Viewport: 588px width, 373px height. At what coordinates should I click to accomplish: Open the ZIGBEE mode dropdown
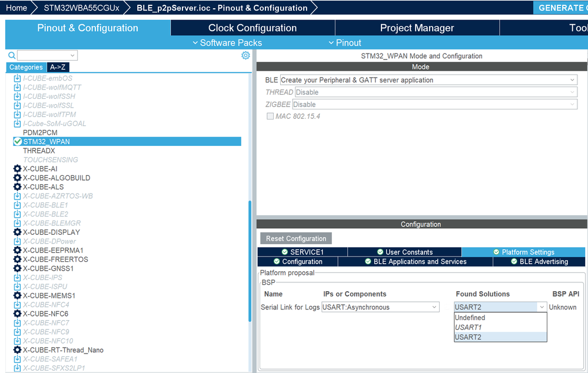(x=434, y=105)
